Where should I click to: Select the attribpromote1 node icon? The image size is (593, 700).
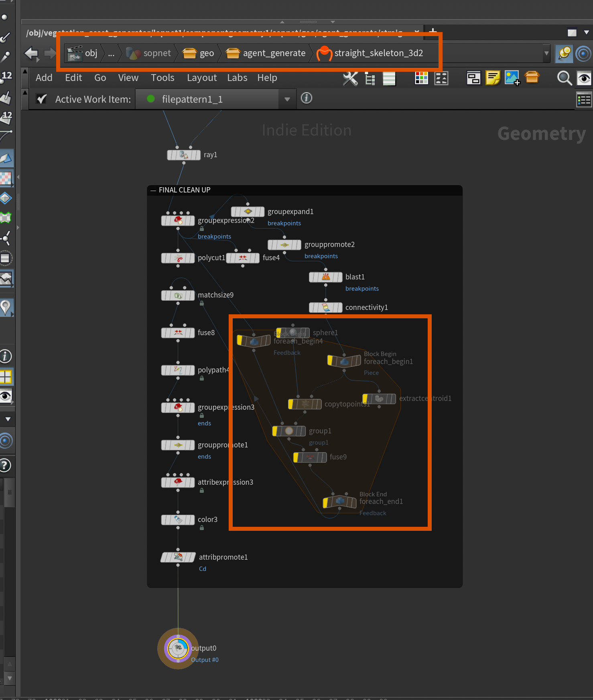(178, 557)
